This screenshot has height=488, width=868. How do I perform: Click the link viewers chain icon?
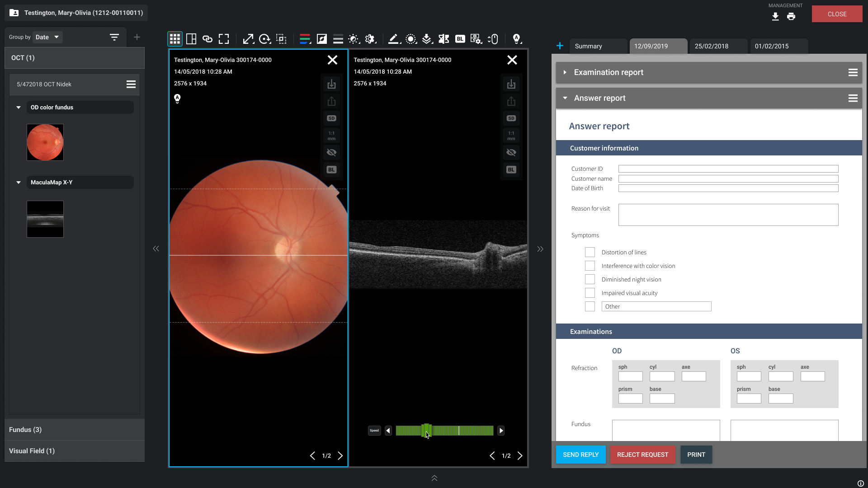(208, 39)
